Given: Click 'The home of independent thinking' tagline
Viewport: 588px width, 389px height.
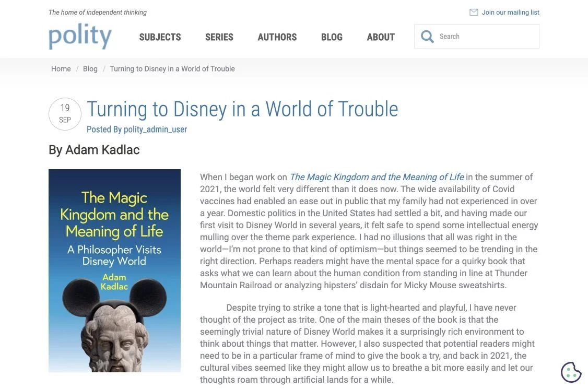Looking at the screenshot, I should (98, 13).
